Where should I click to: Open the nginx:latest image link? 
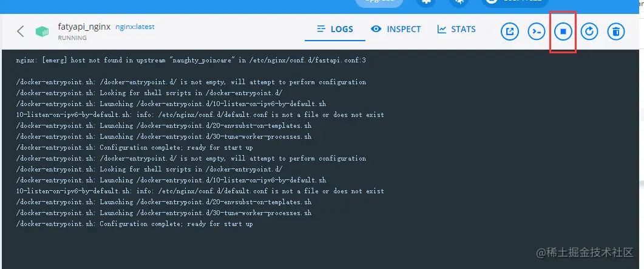[135, 27]
